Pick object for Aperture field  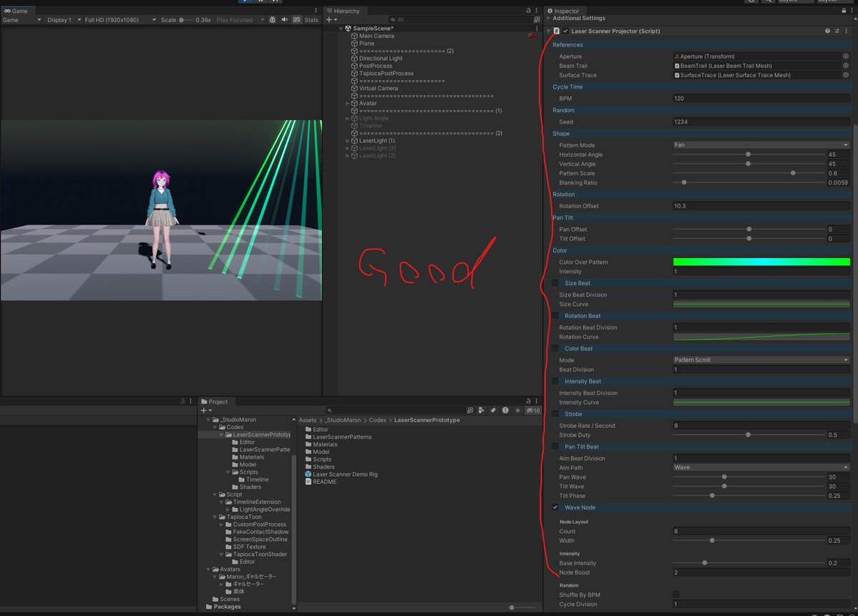click(845, 57)
